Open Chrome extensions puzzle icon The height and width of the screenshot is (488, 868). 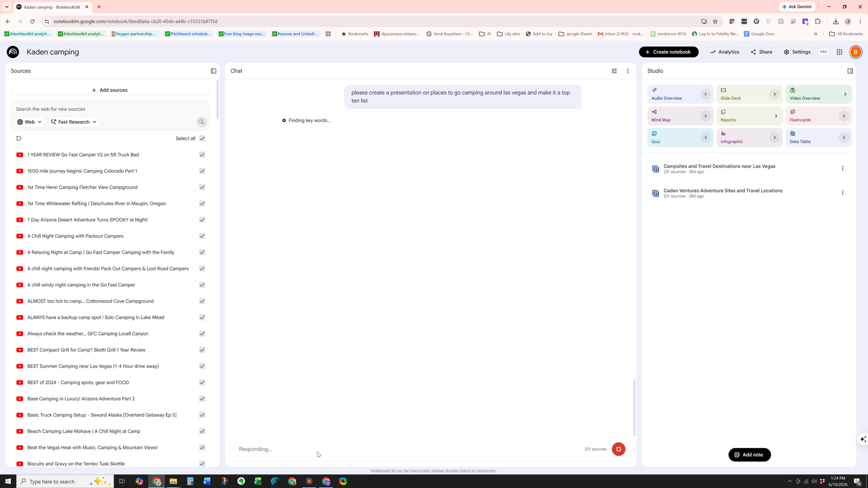[818, 22]
